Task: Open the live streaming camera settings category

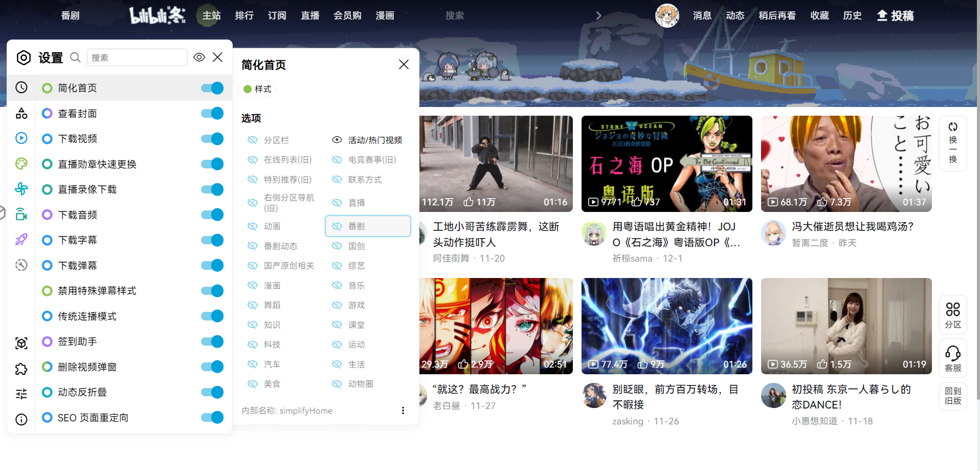Action: 21,215
